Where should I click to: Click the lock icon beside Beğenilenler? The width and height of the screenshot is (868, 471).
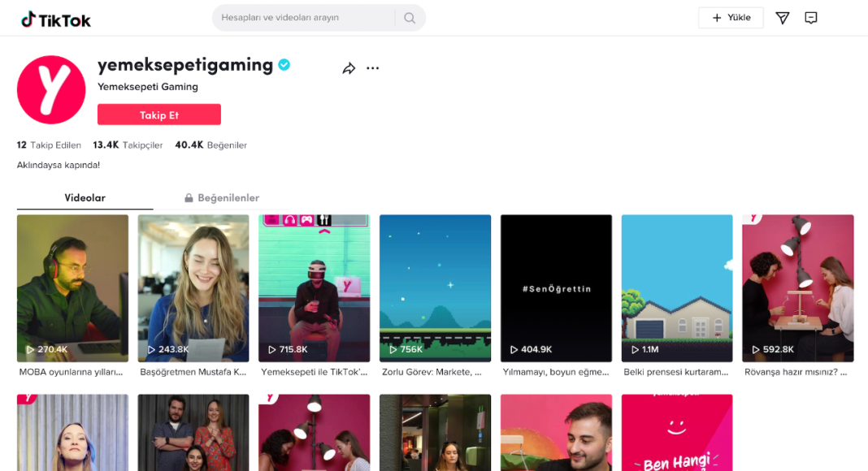tap(189, 198)
